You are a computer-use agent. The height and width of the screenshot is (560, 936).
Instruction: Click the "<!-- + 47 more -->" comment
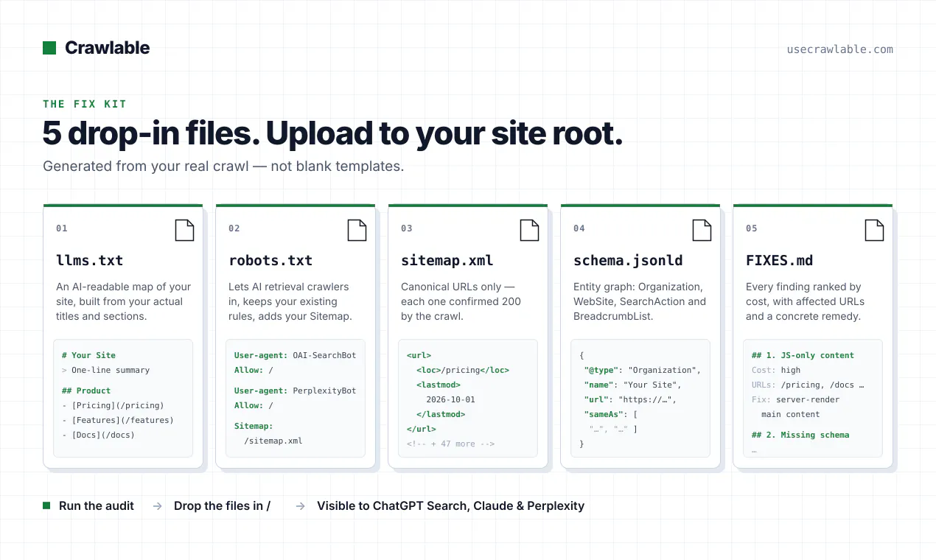tap(450, 444)
